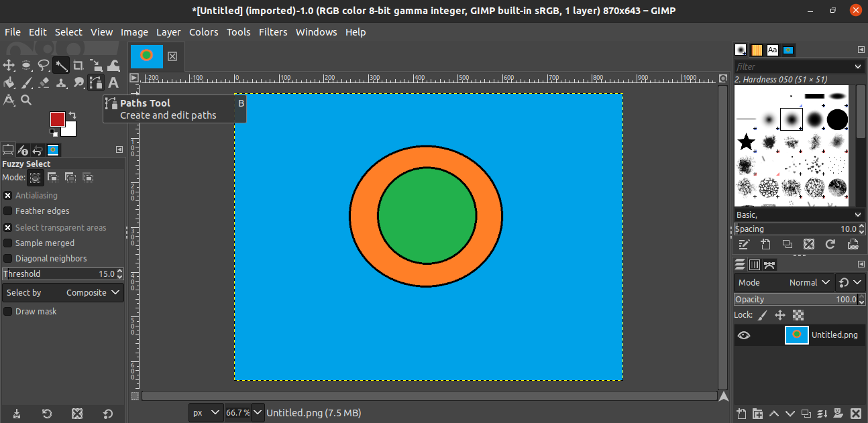
Task: Create a new layer from the Layers panel
Action: 741,413
